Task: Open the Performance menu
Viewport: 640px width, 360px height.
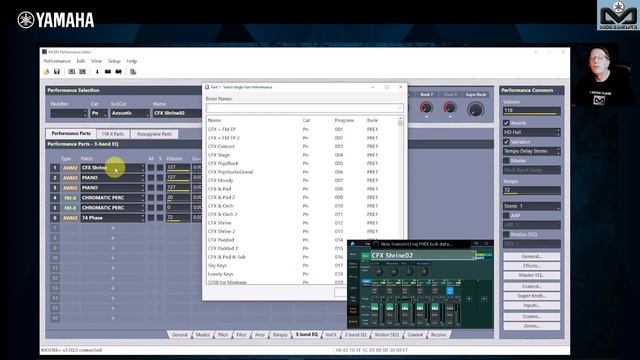Action: click(x=57, y=61)
